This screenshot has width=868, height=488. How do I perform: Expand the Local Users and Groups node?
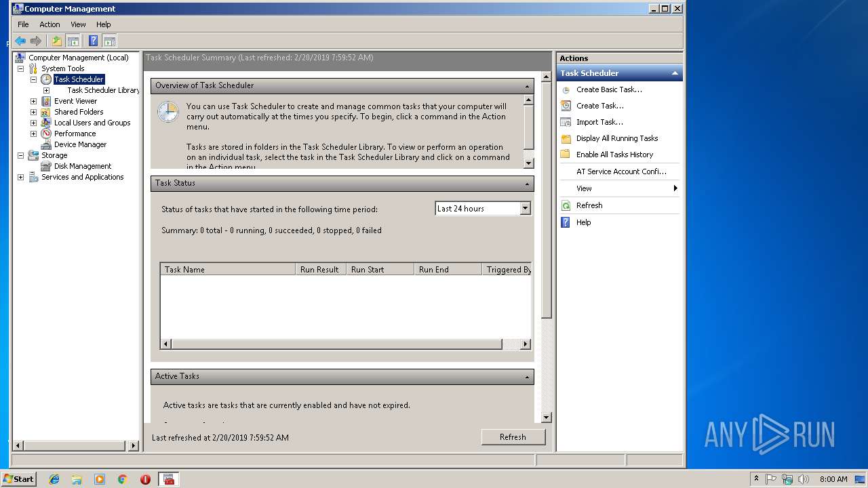[x=33, y=123]
